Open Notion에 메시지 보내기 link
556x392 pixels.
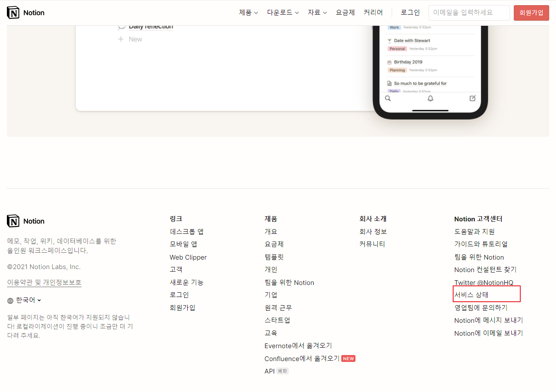coord(488,320)
